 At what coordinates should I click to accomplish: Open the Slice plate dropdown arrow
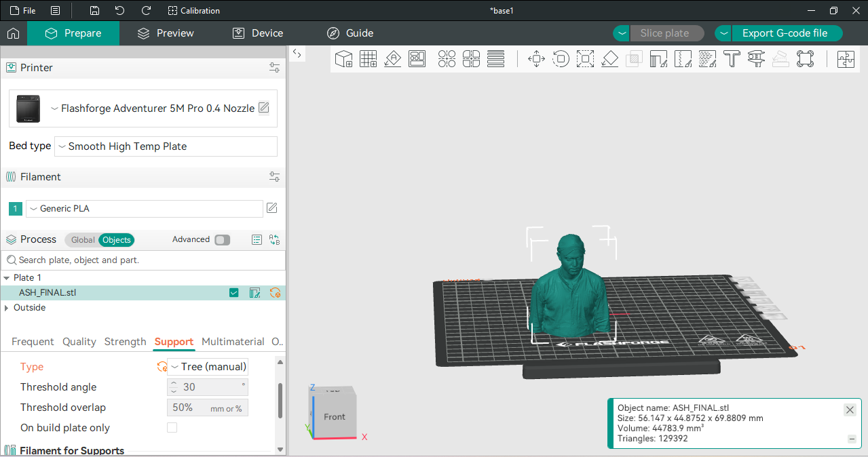pyautogui.click(x=622, y=33)
